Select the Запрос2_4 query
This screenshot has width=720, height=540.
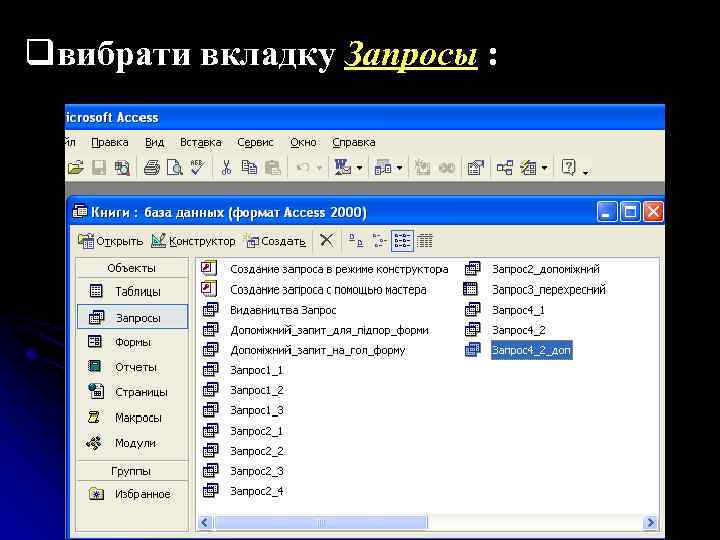[243, 491]
